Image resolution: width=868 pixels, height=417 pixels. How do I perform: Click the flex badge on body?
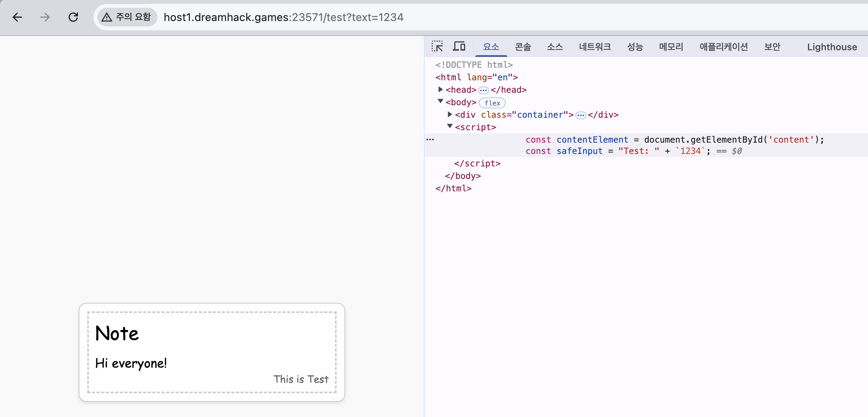492,103
